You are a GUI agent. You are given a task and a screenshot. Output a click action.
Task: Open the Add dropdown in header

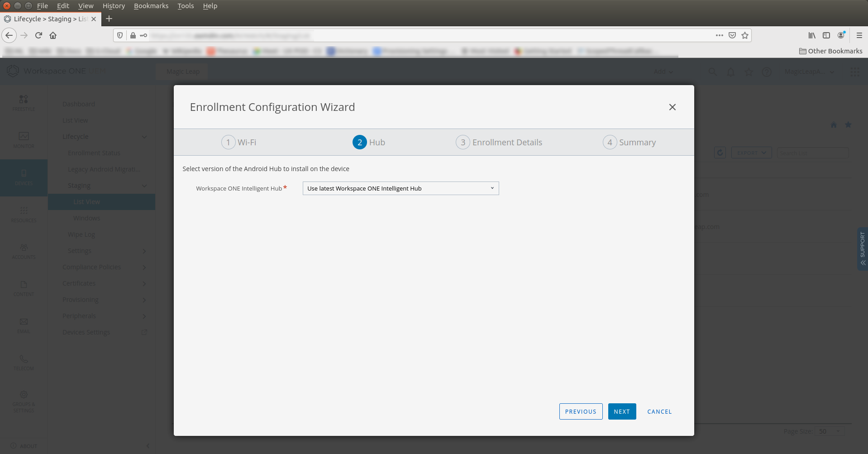coord(663,72)
